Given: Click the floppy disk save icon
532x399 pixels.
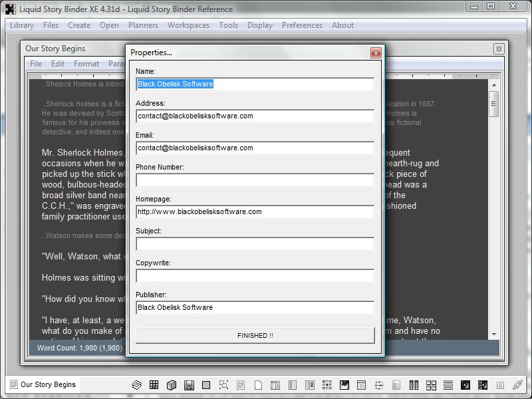Looking at the screenshot, I should pyautogui.click(x=189, y=385).
